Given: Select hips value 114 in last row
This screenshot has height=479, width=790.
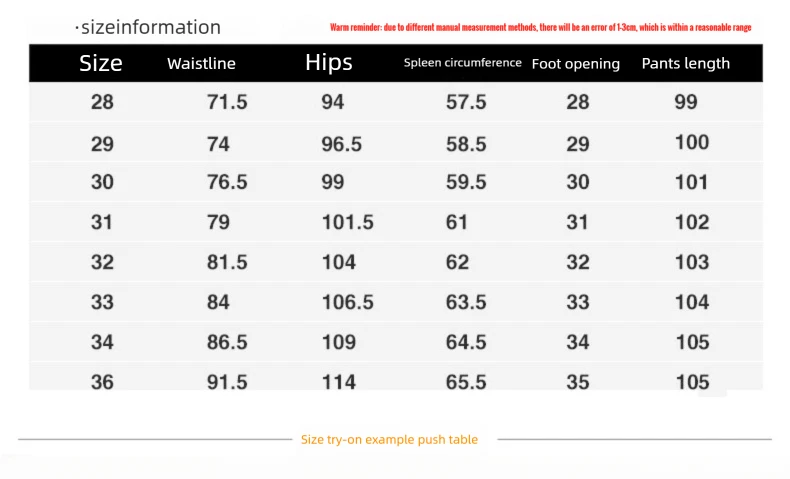Looking at the screenshot, I should pyautogui.click(x=339, y=382).
